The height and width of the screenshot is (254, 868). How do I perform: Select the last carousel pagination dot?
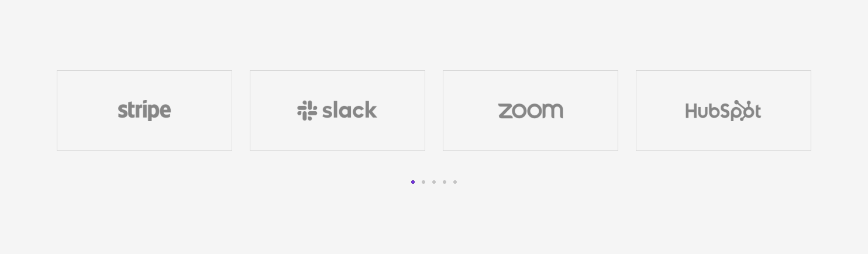(x=455, y=182)
